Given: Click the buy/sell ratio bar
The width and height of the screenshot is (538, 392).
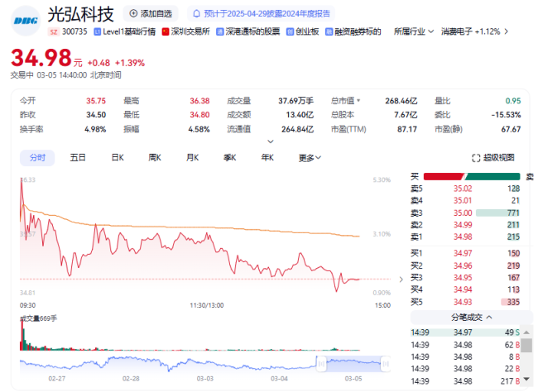Looking at the screenshot, I should tap(472, 177).
